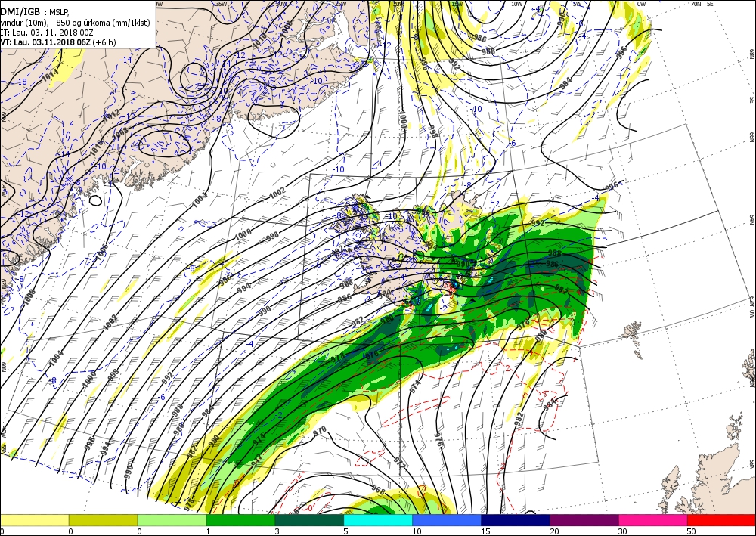The height and width of the screenshot is (536, 756).
Task: Select the pink legend swatch
Action: pyautogui.click(x=653, y=520)
